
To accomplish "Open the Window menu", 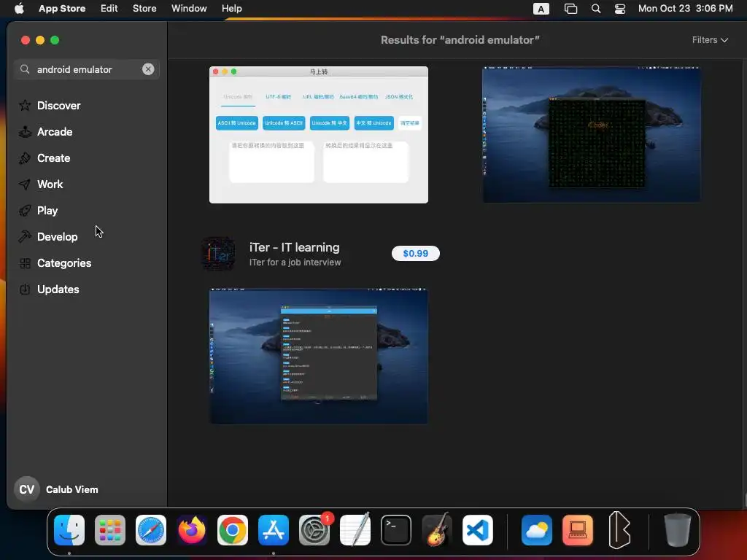I will pos(189,9).
